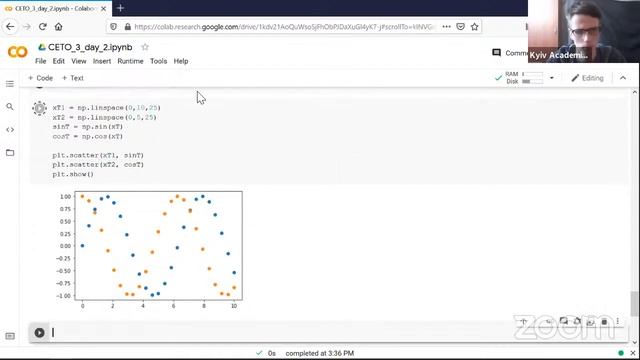
Task: Add a new Code cell
Action: [40, 78]
